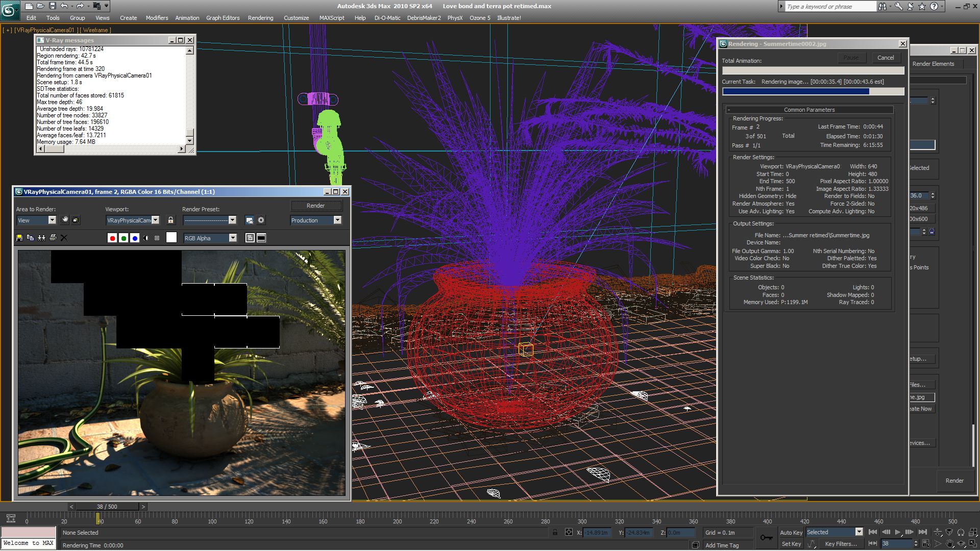Click the play animation button
The width and height of the screenshot is (980, 551).
click(x=897, y=532)
